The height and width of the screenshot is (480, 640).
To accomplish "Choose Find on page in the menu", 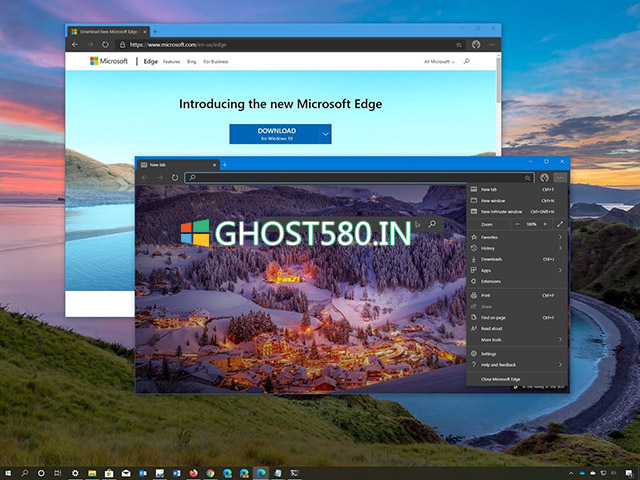I will 517,317.
